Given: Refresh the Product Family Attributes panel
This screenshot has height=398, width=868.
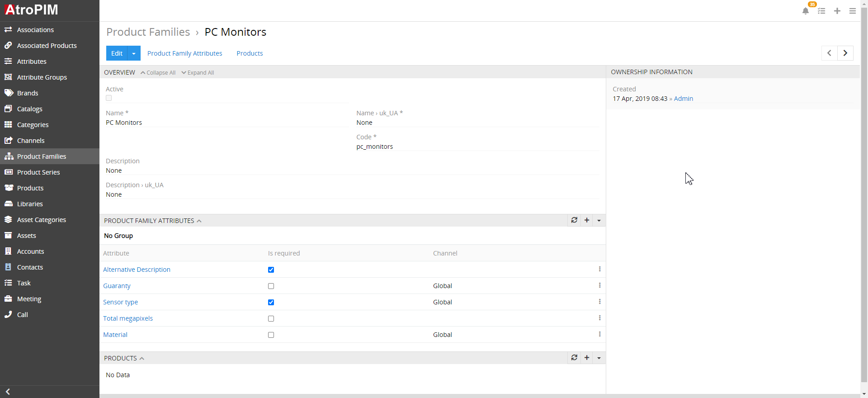Looking at the screenshot, I should click(x=574, y=220).
